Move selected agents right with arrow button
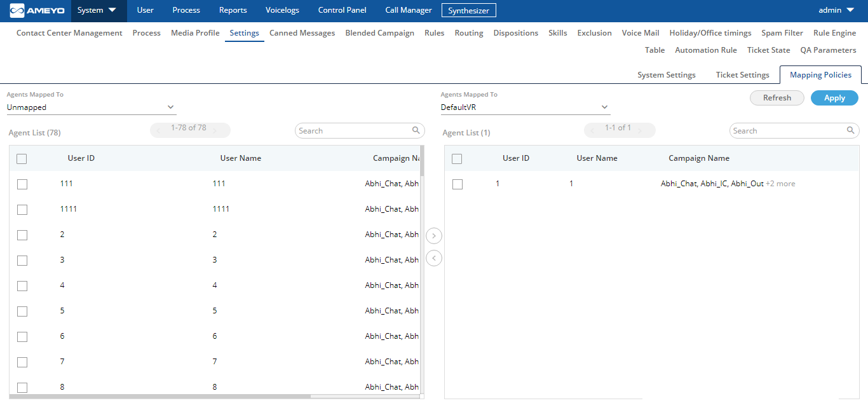 (434, 236)
